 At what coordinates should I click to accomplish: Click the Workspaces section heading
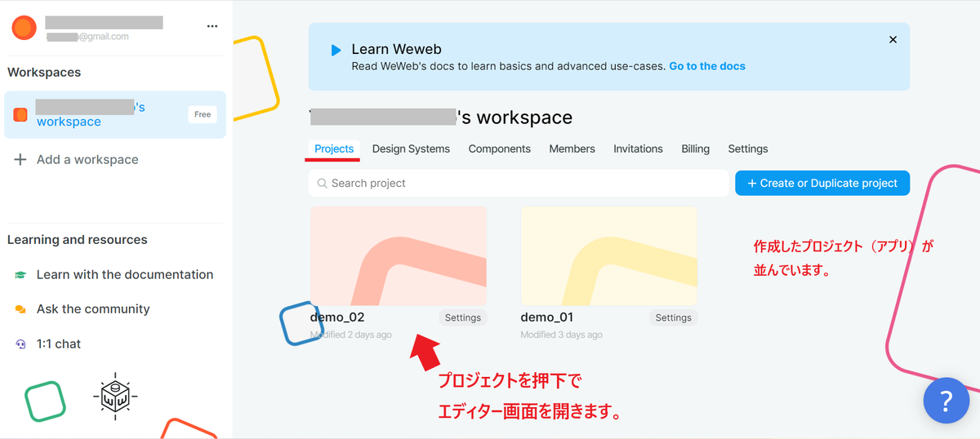[x=44, y=73]
